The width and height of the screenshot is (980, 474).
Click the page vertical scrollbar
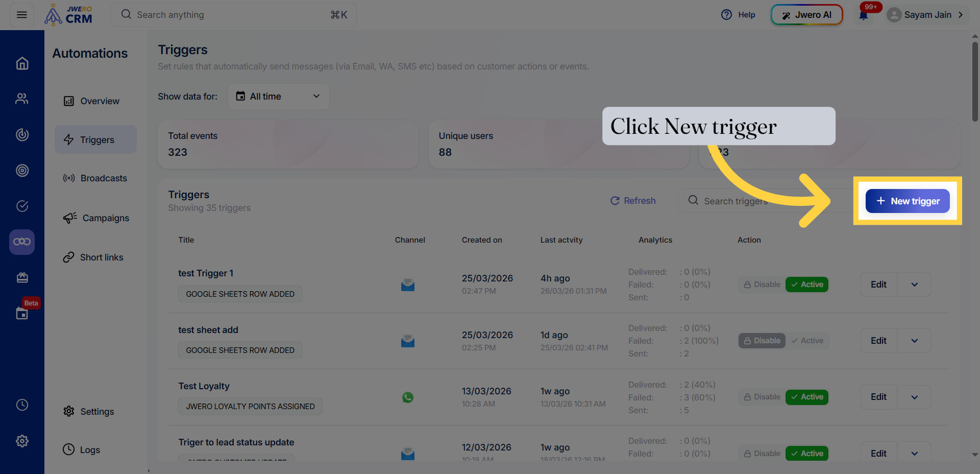[x=975, y=82]
